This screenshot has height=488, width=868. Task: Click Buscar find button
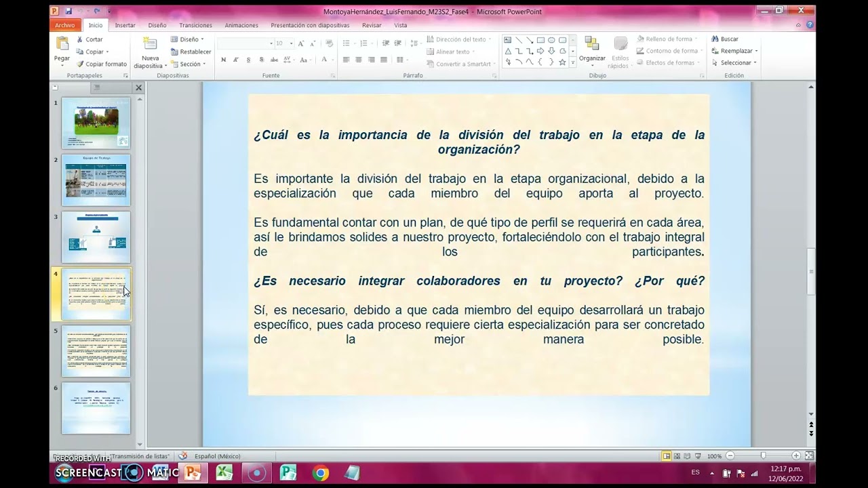(x=726, y=39)
